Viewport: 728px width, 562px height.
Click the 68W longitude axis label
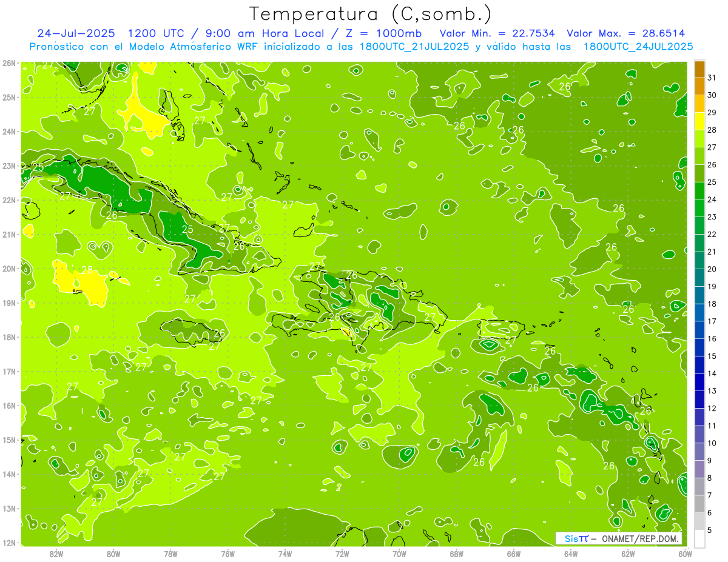point(457,554)
